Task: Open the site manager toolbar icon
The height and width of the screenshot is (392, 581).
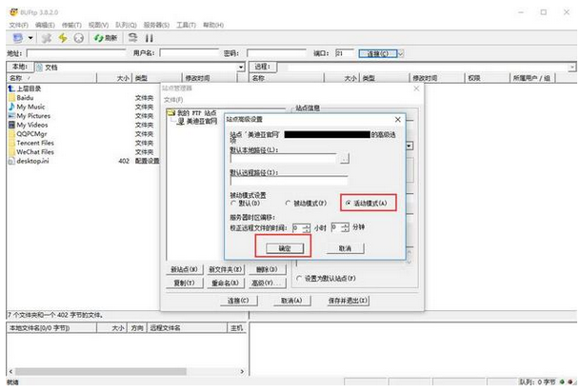Action: pyautogui.click(x=17, y=38)
